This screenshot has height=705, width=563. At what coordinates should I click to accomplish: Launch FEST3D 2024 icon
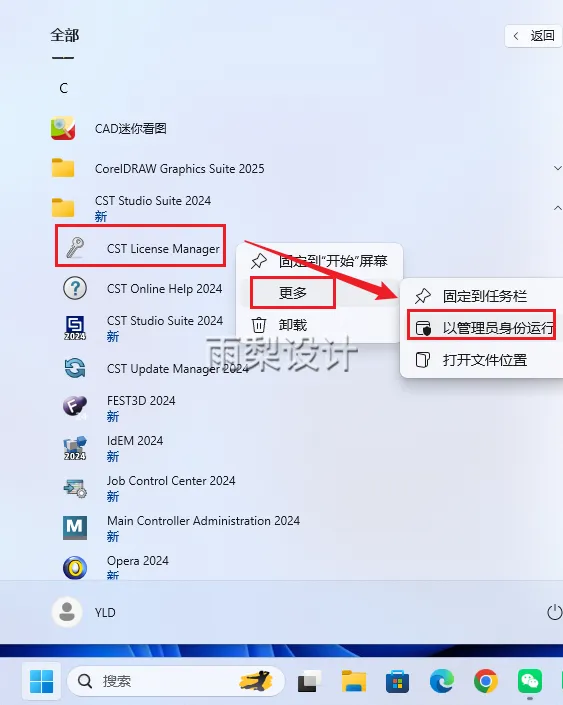click(75, 407)
